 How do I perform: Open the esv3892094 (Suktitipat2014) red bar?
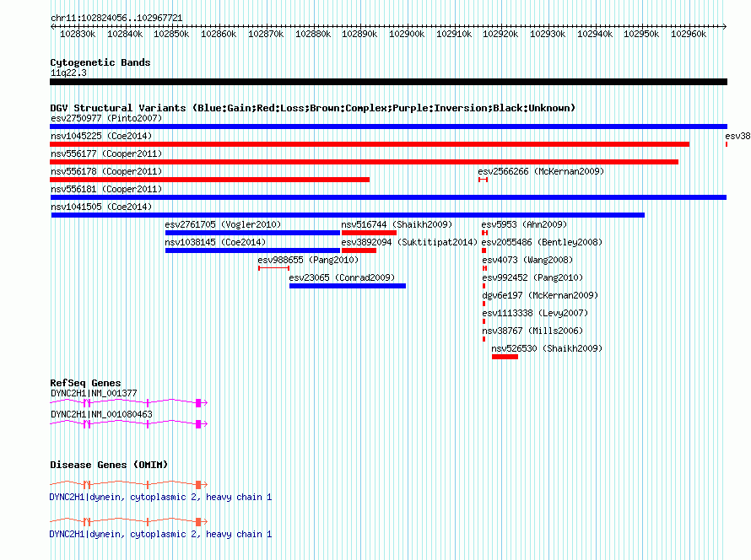[x=359, y=250]
